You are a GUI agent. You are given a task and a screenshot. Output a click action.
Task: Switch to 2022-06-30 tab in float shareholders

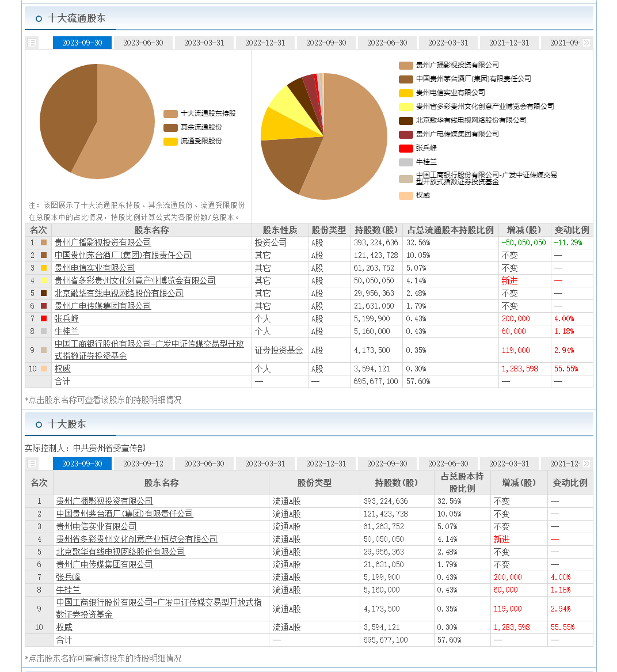[387, 43]
